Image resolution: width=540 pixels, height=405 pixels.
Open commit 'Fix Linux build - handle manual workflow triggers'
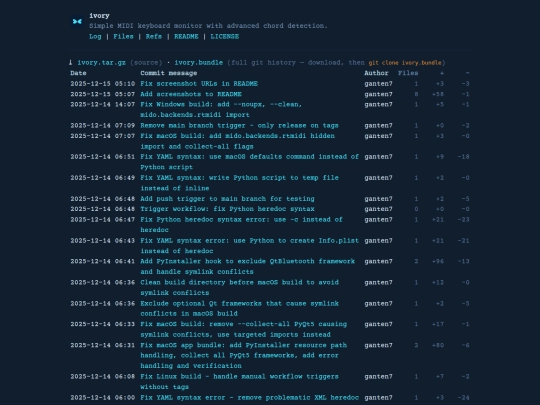point(239,382)
